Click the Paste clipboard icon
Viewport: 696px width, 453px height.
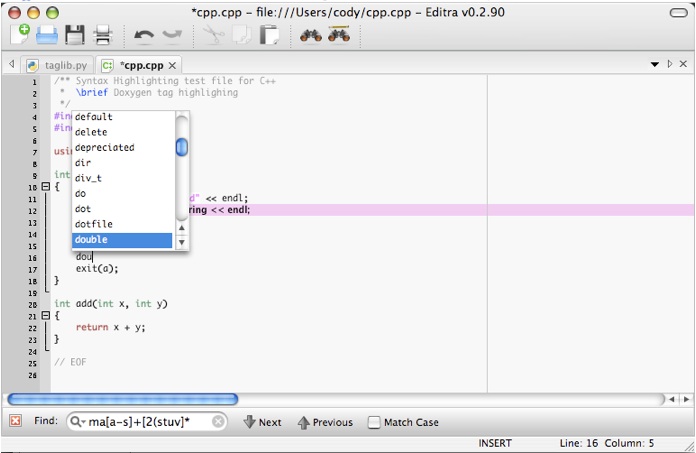pos(268,35)
